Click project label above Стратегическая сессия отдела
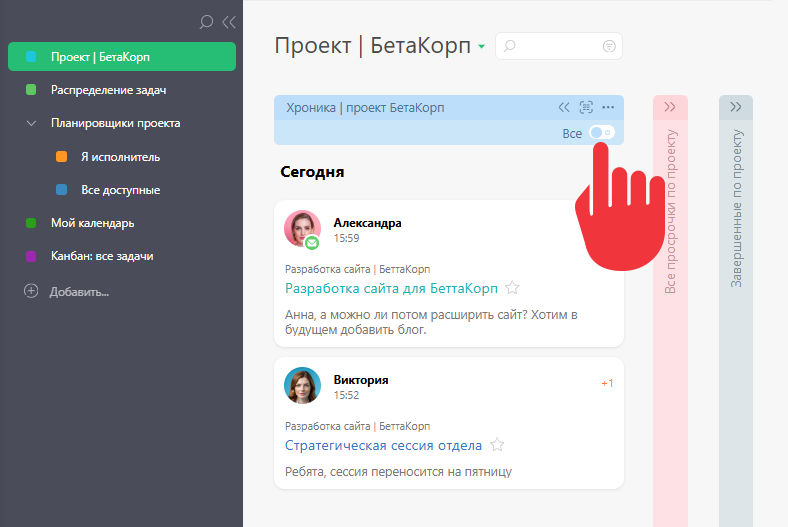This screenshot has width=788, height=527. (357, 426)
